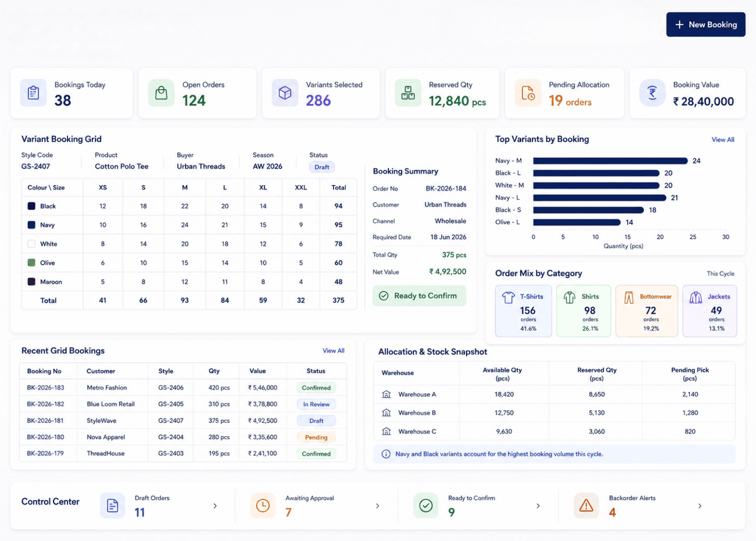Click the Awaiting Approval clock icon

(263, 506)
